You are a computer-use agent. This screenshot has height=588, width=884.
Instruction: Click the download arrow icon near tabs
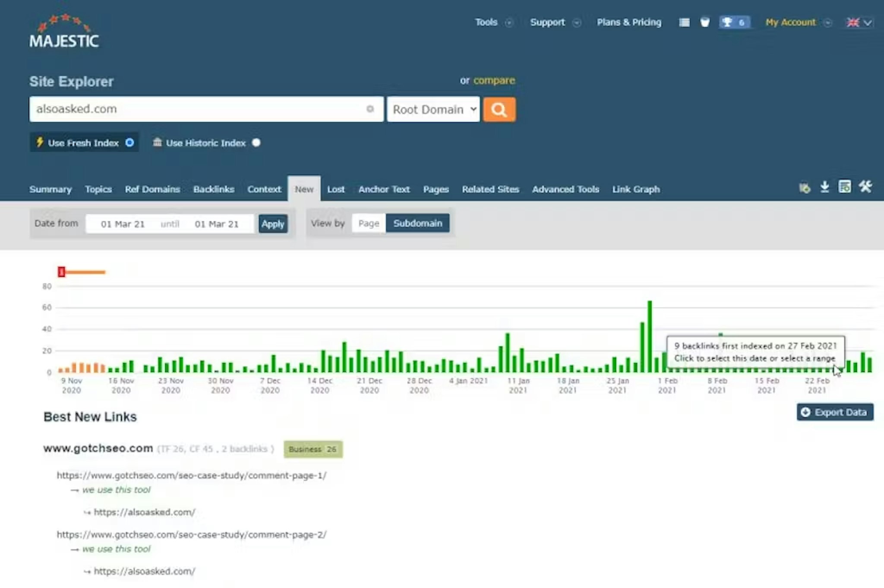(x=824, y=187)
